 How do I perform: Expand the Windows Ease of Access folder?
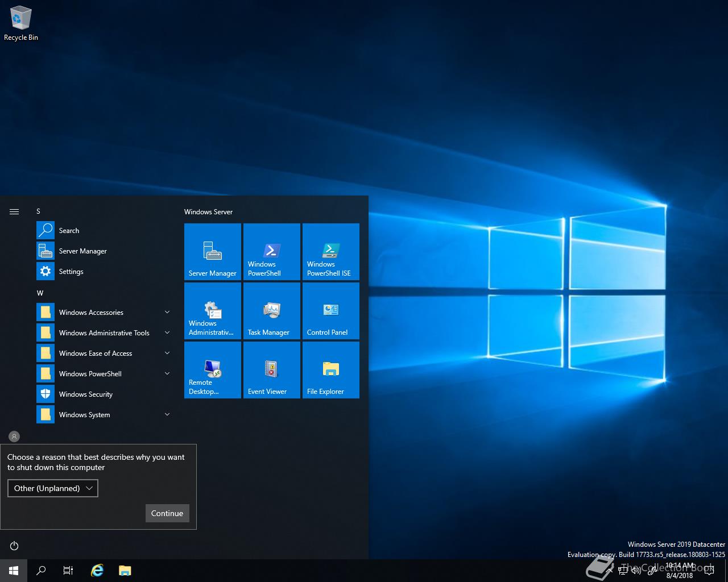pyautogui.click(x=104, y=353)
